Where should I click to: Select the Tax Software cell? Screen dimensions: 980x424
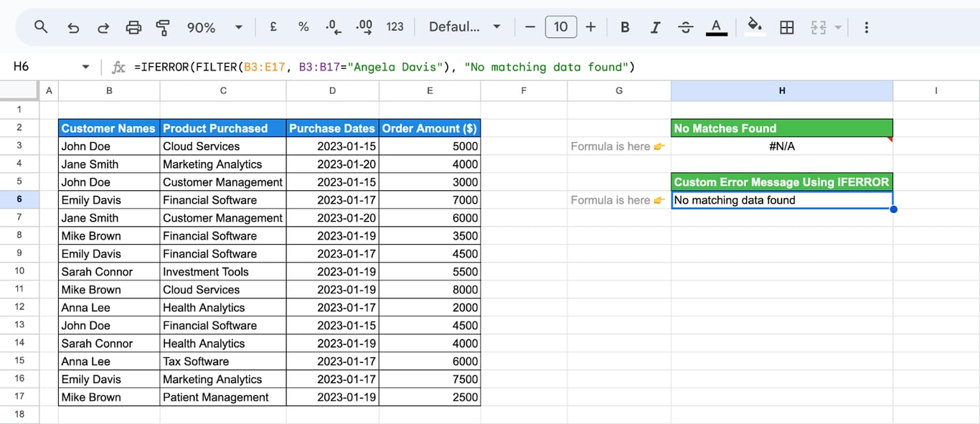click(x=223, y=362)
